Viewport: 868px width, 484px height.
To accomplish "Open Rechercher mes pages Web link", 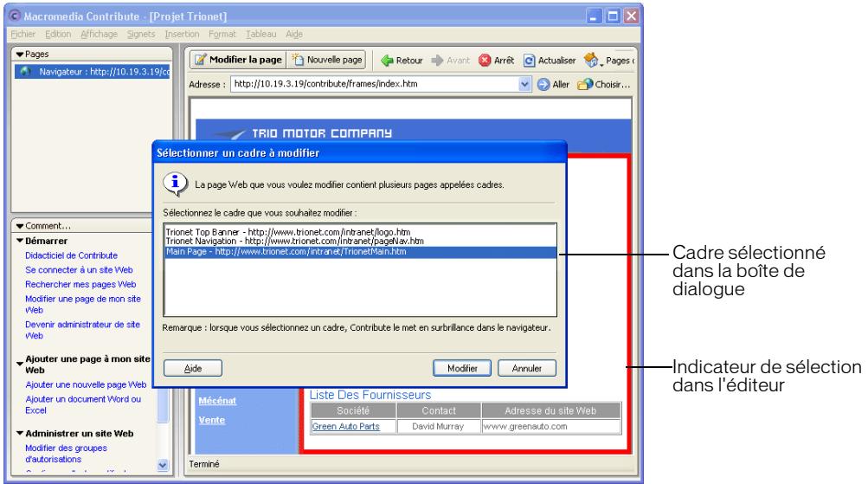I will [x=80, y=284].
